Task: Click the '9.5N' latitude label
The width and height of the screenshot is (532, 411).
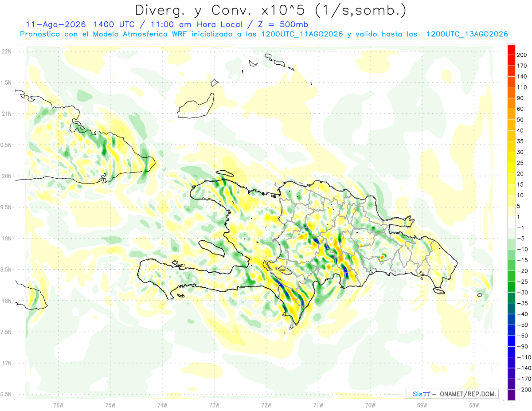Action: [7, 207]
